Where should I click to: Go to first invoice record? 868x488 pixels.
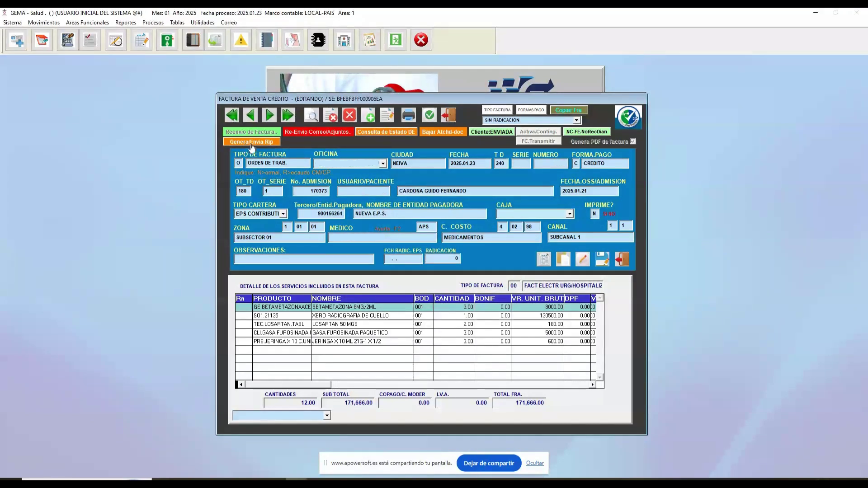pyautogui.click(x=232, y=115)
